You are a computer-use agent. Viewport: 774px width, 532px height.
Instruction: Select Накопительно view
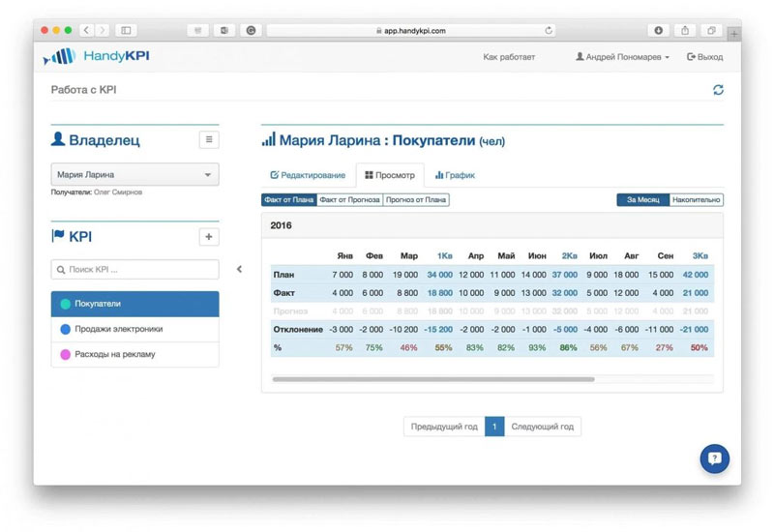696,200
